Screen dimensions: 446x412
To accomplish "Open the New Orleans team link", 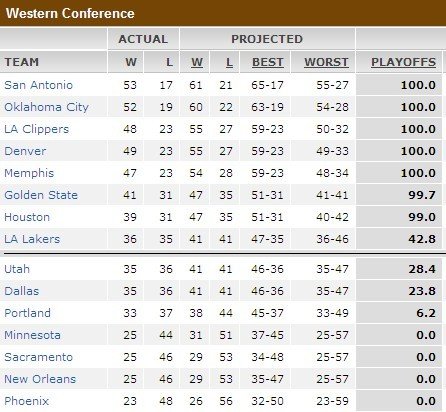I will click(x=40, y=379).
